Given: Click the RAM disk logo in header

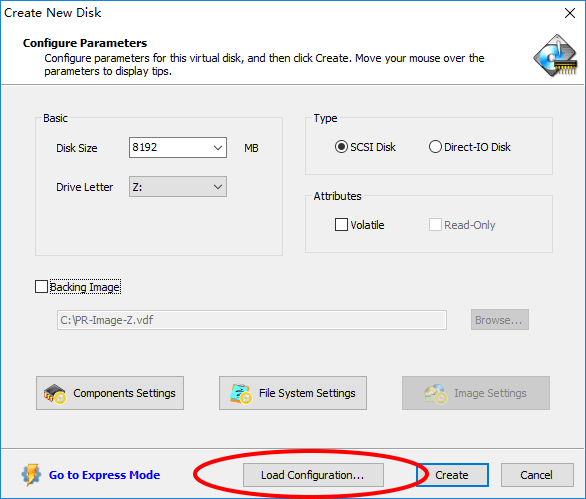Looking at the screenshot, I should pyautogui.click(x=556, y=55).
